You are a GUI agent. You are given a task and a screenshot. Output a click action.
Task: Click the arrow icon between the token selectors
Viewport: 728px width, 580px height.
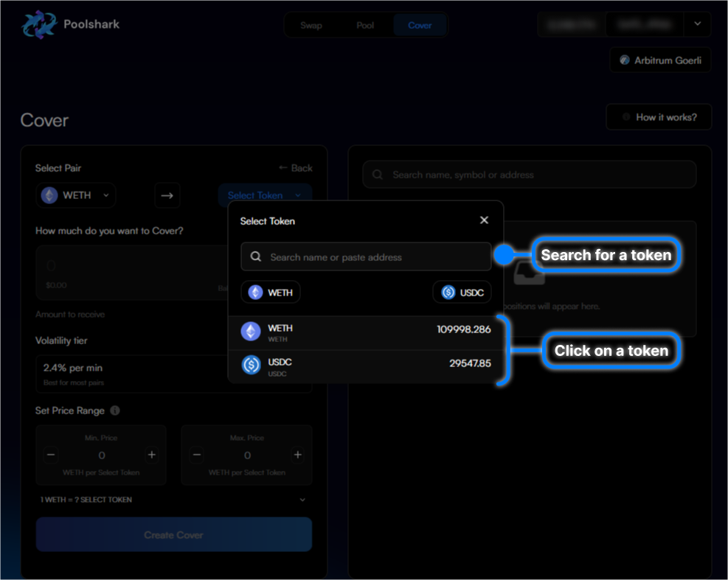click(x=167, y=195)
